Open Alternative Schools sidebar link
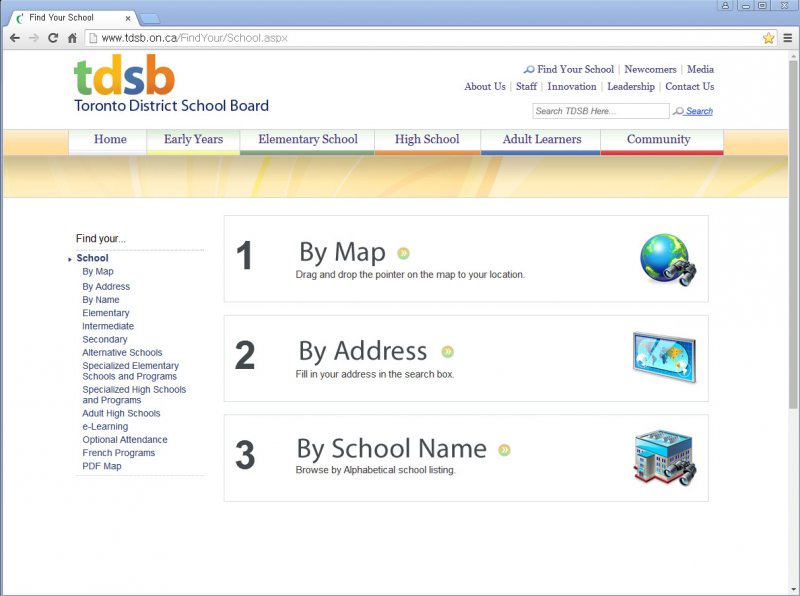The image size is (800, 596). pyautogui.click(x=122, y=353)
